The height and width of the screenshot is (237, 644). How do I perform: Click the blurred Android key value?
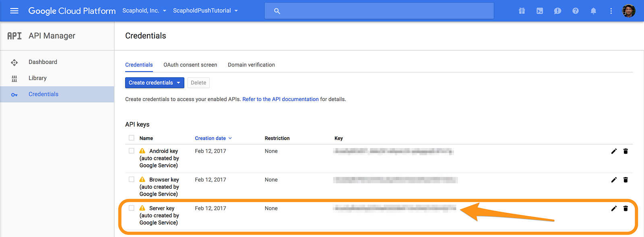[394, 151]
